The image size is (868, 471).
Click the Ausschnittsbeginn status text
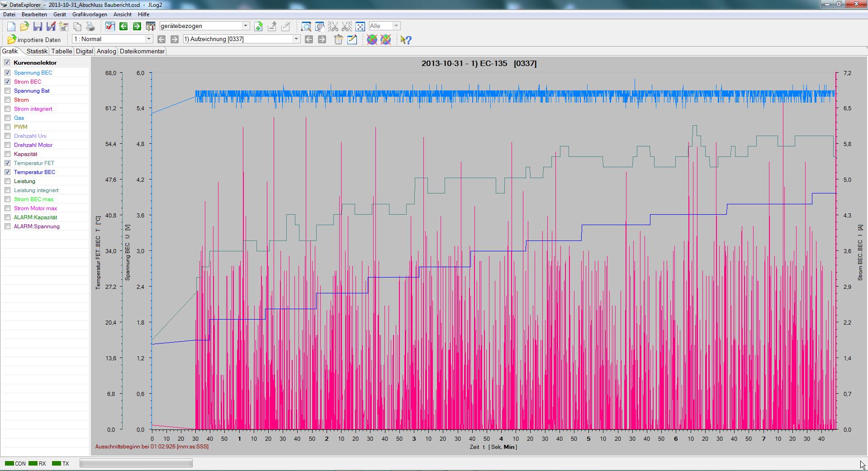[152, 447]
